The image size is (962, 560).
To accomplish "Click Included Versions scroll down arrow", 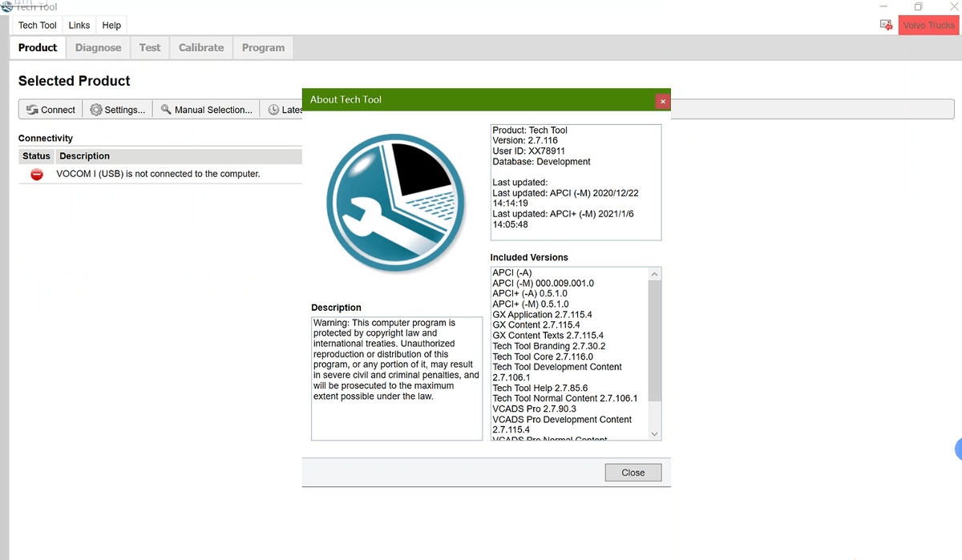I will click(655, 433).
